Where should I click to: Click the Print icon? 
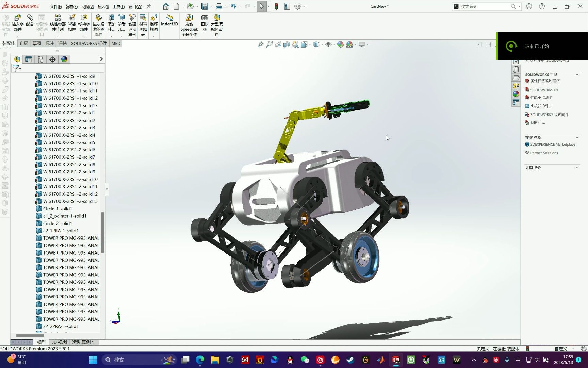[219, 6]
